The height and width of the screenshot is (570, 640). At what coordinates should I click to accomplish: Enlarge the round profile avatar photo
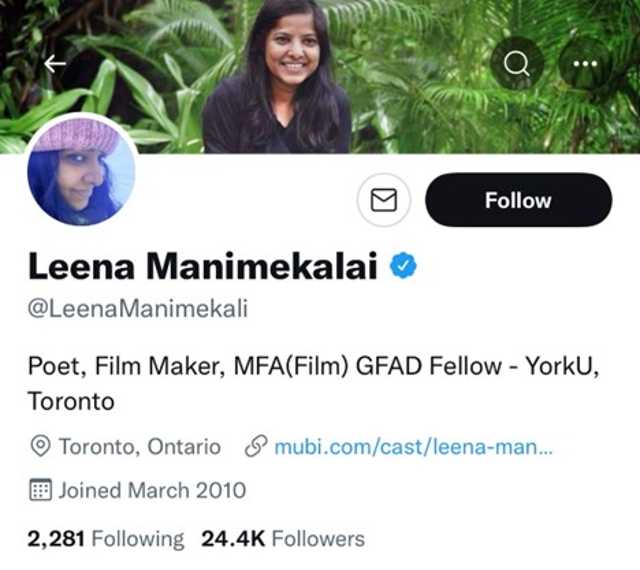point(81,170)
